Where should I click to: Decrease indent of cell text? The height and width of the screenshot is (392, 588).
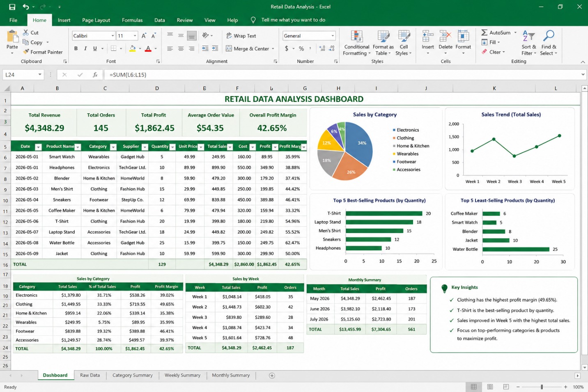coord(205,48)
